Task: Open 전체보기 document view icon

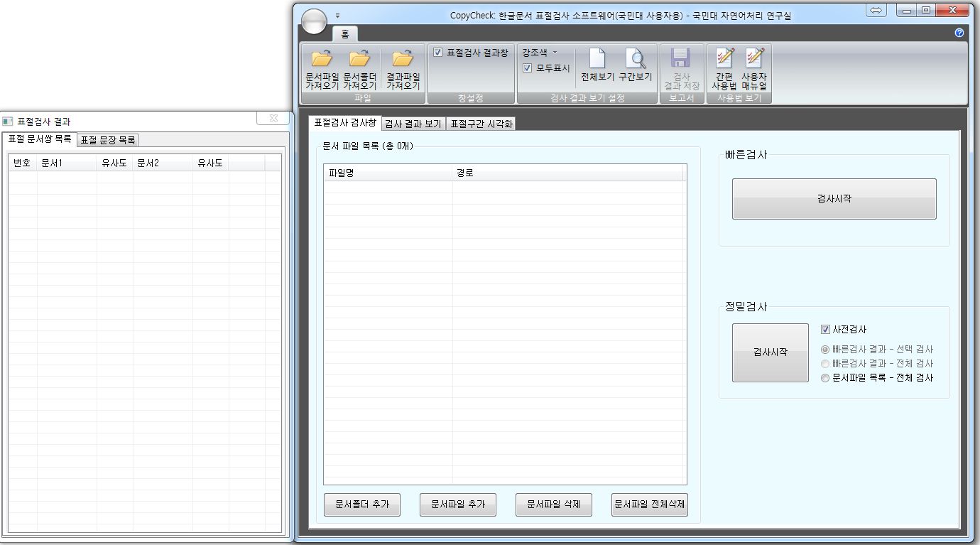Action: [597, 59]
